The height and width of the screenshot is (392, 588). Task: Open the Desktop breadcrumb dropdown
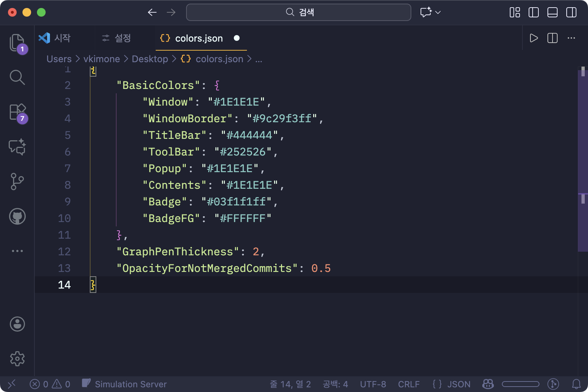point(150,59)
